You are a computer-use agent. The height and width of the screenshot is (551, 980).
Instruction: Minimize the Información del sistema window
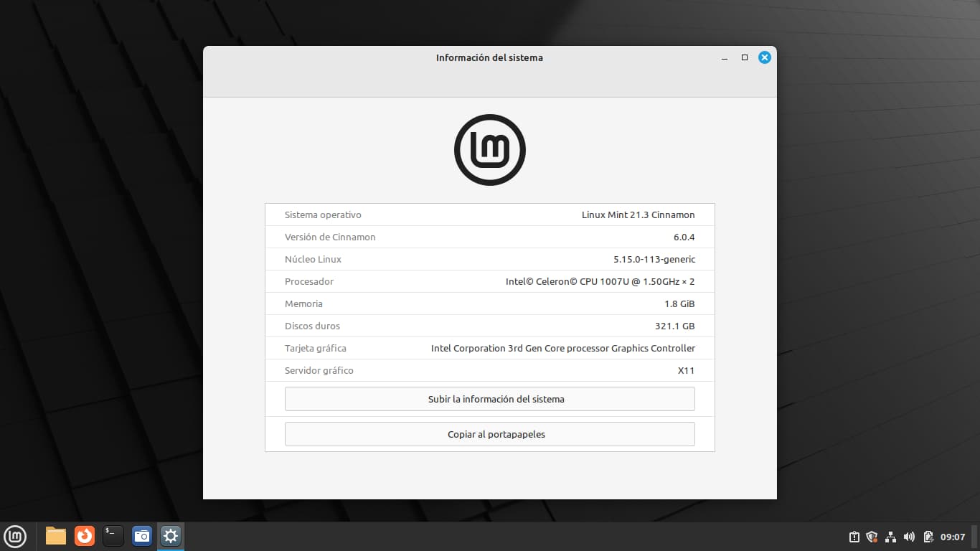point(725,57)
